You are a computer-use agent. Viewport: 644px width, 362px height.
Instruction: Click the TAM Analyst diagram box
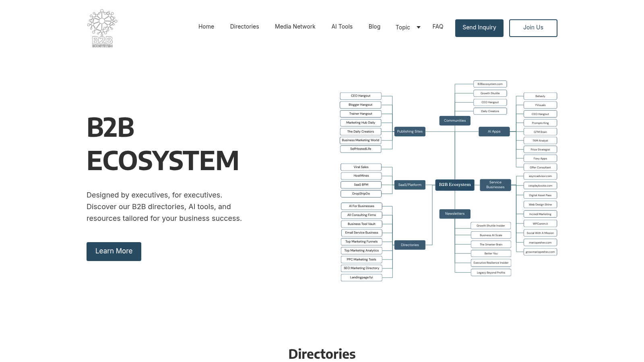coord(540,141)
